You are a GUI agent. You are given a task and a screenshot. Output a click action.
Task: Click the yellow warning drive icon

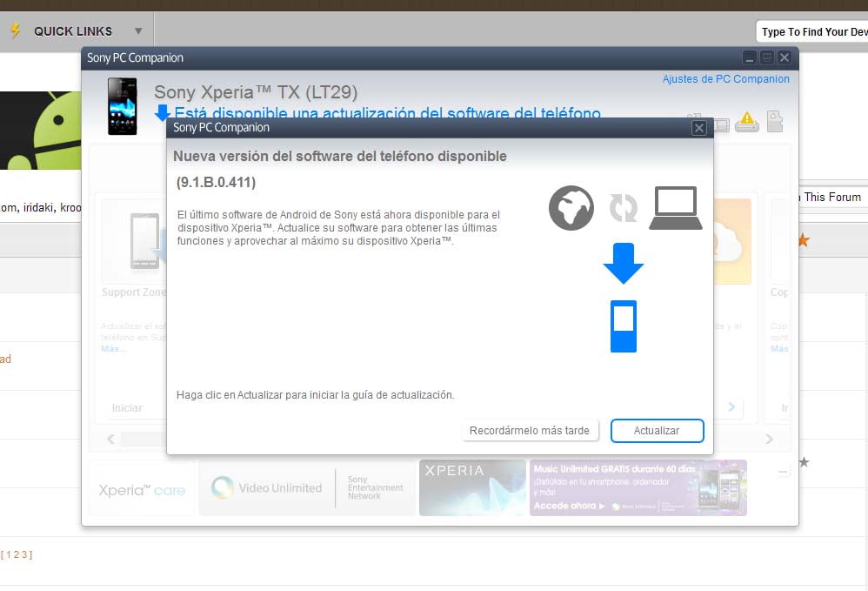point(747,122)
